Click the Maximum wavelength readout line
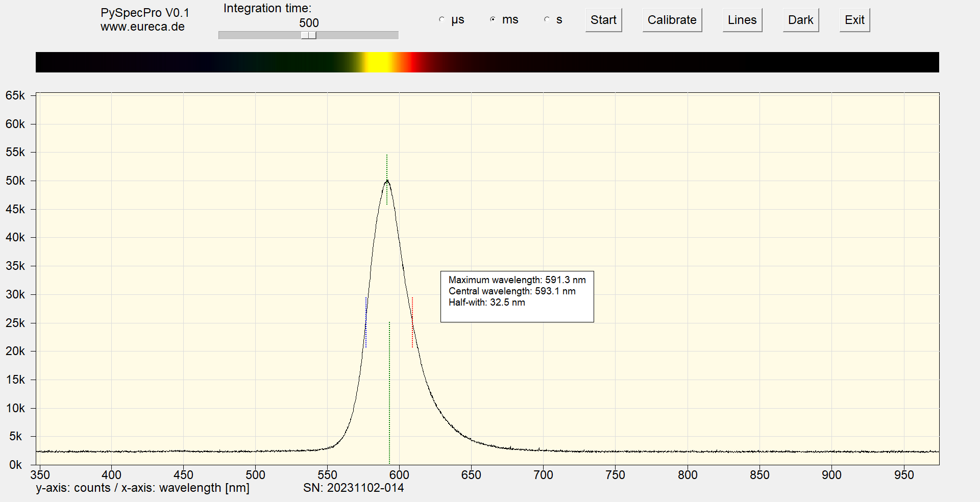 point(517,280)
